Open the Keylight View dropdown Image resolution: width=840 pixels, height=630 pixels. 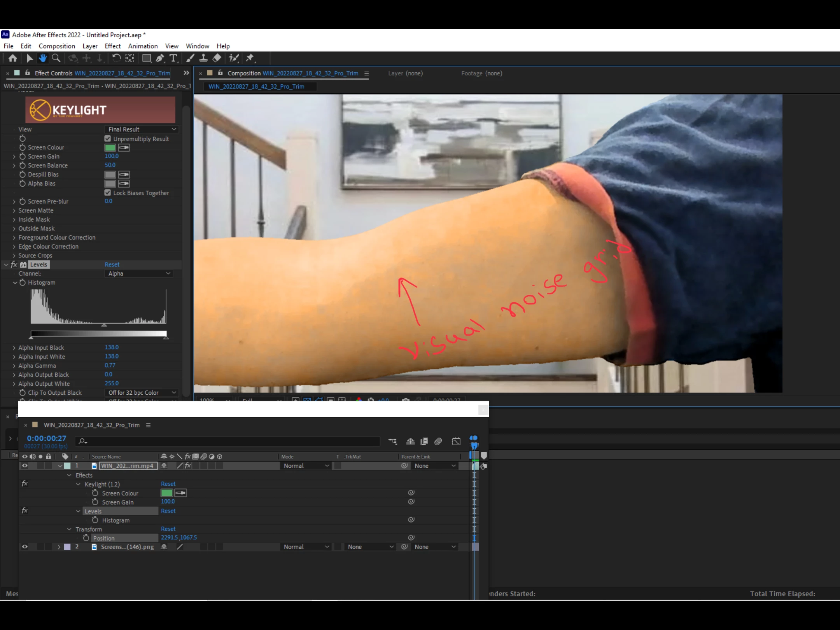tap(142, 129)
